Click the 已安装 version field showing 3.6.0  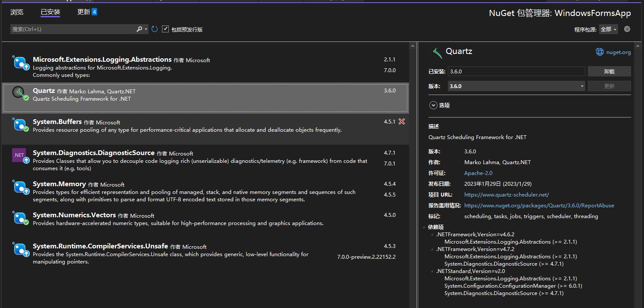coord(517,71)
